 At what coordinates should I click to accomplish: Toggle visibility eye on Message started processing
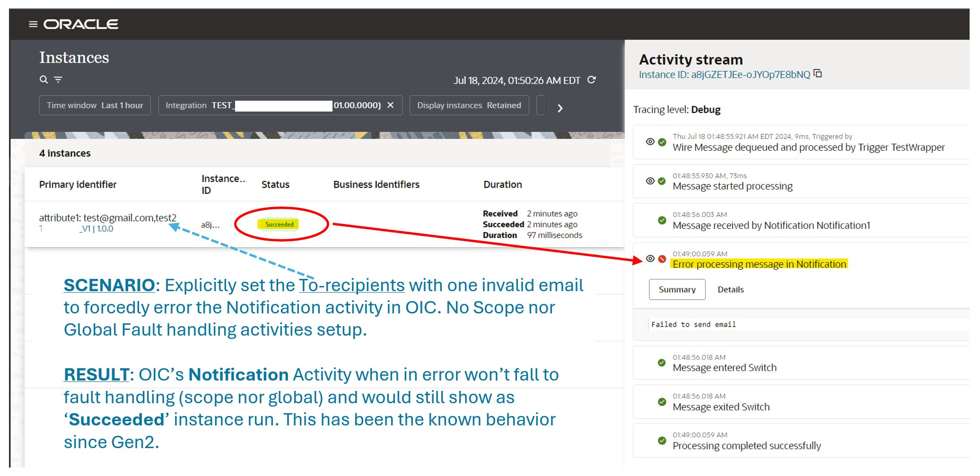coord(650,181)
